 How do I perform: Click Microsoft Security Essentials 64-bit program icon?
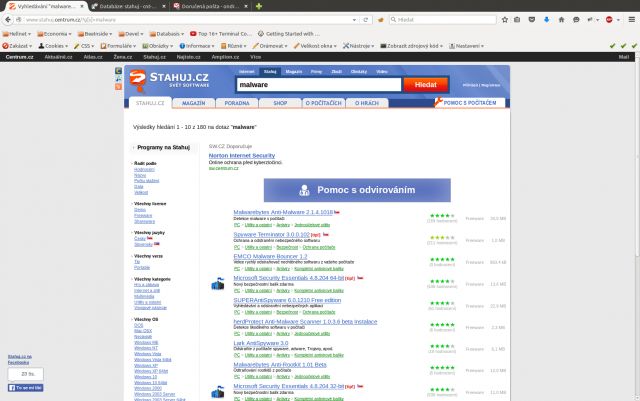(x=217, y=284)
